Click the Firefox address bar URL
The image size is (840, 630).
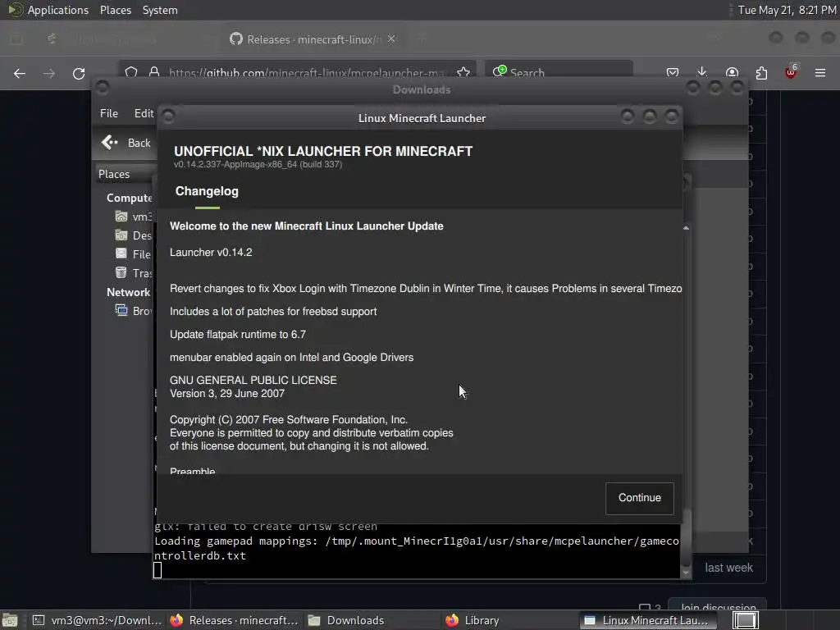coord(306,72)
